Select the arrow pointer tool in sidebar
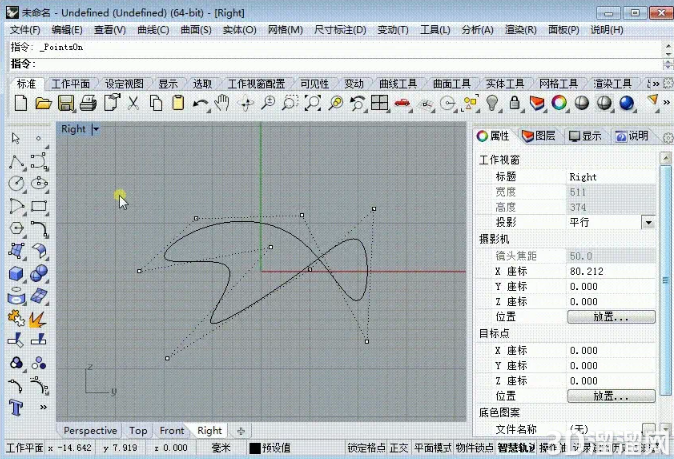 pos(16,138)
